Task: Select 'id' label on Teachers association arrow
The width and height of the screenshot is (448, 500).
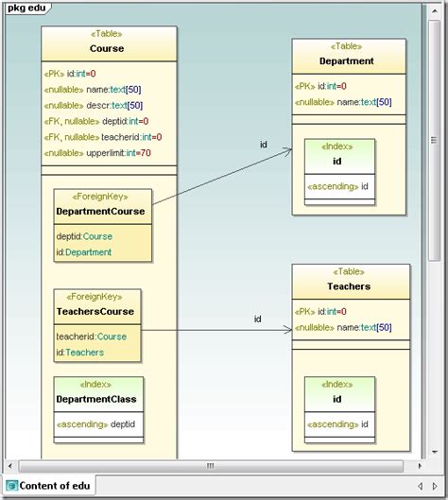Action: [x=258, y=319]
